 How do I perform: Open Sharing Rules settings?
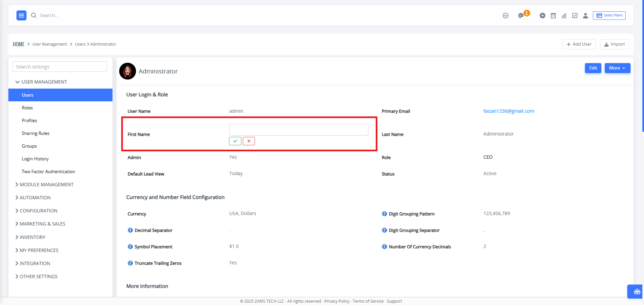click(x=36, y=133)
